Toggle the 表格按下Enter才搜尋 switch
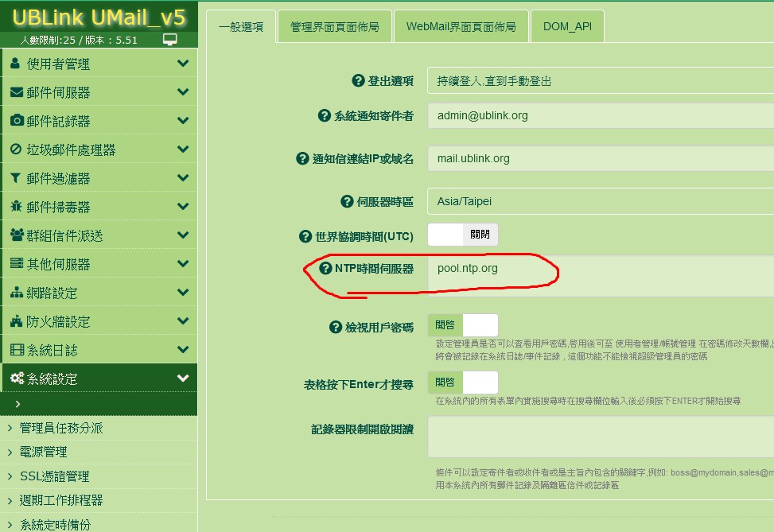774x532 pixels. (463, 382)
